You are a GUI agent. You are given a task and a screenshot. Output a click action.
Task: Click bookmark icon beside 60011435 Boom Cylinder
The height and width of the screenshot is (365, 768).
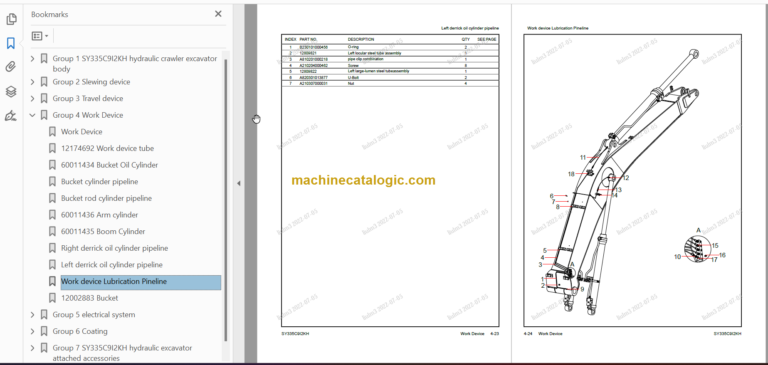(52, 232)
